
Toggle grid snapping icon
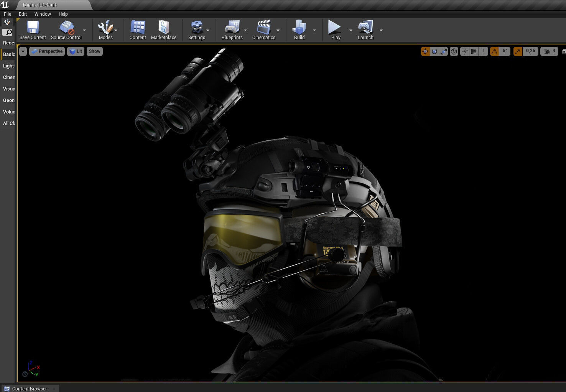click(x=474, y=51)
